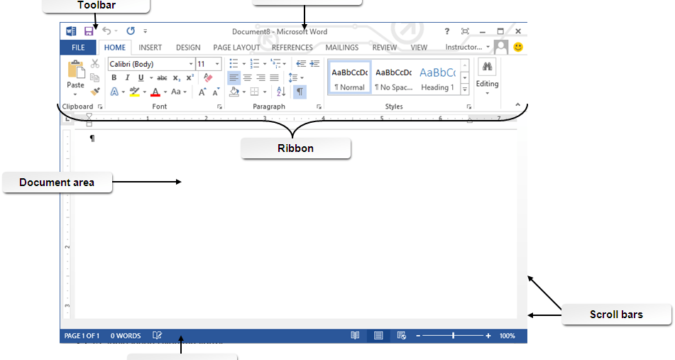Viewport: 675px width, 360px height.
Task: Center the text
Action: tap(247, 78)
